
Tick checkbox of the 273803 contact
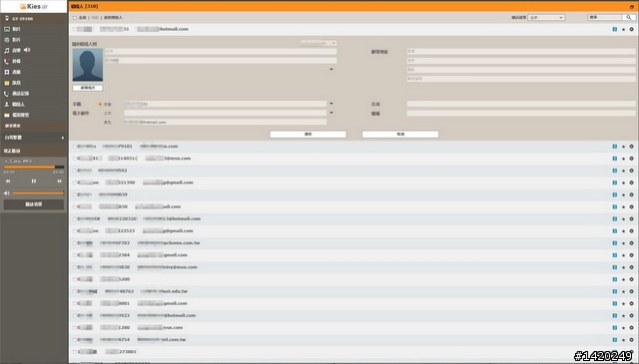click(75, 352)
